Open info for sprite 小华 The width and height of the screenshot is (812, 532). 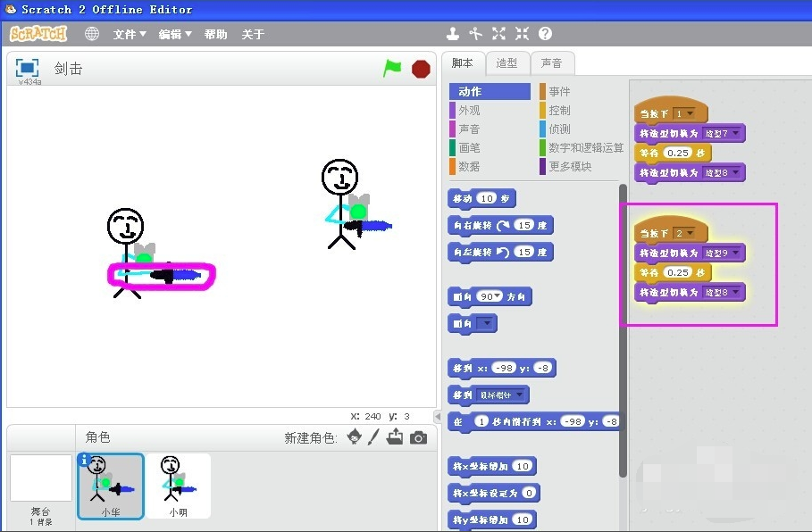84,460
